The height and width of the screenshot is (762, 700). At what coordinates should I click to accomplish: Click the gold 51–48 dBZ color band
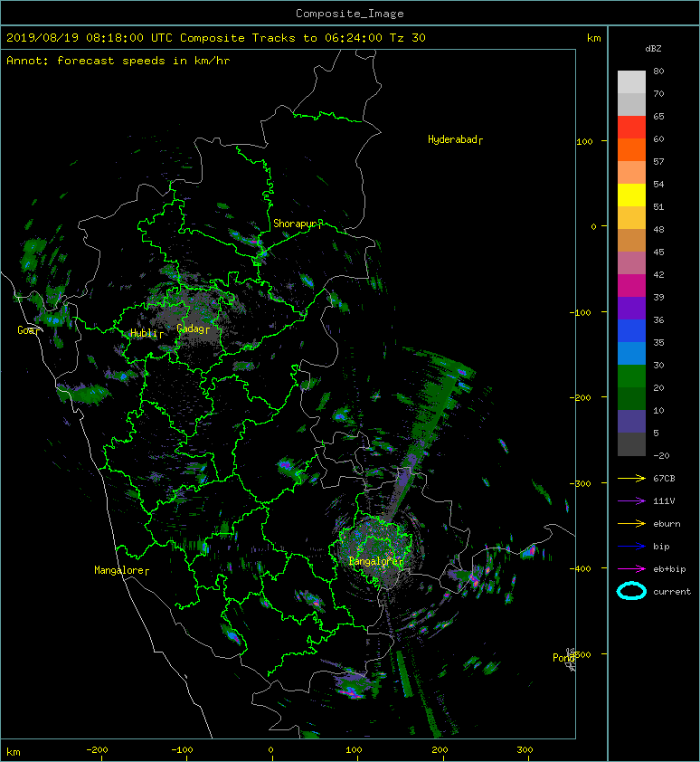point(631,217)
